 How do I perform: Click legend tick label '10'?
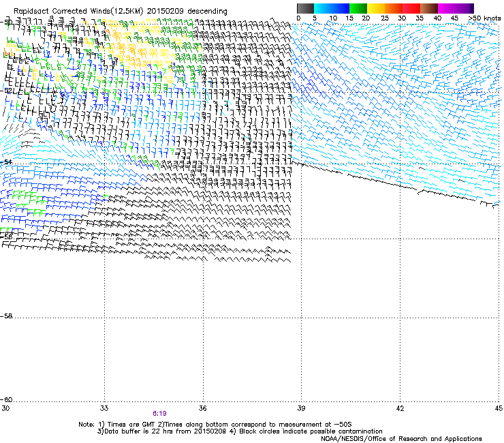click(x=333, y=18)
